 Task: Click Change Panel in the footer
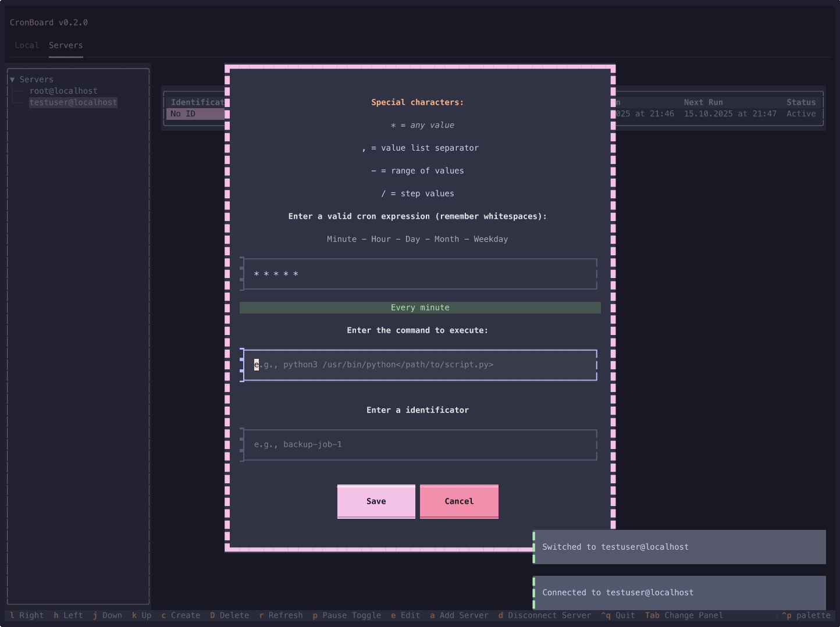pos(684,615)
